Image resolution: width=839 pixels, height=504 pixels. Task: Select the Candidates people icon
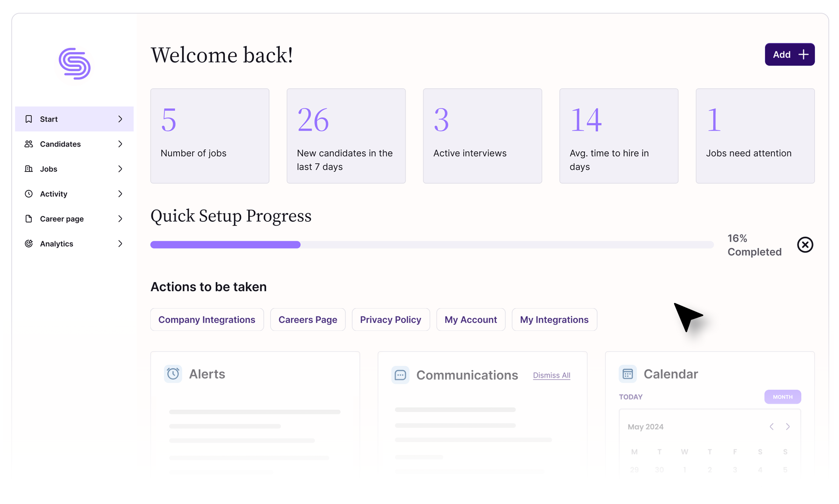[x=29, y=144]
